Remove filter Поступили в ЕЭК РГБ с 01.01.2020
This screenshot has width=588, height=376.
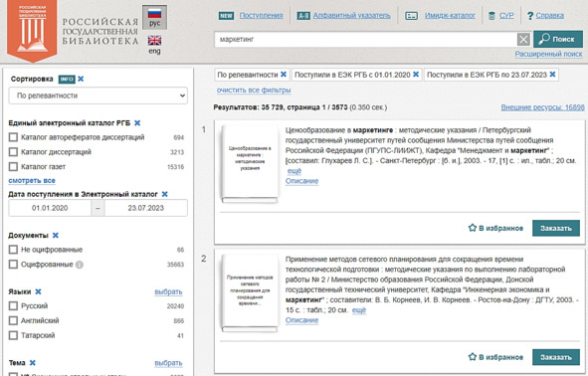pyautogui.click(x=416, y=75)
